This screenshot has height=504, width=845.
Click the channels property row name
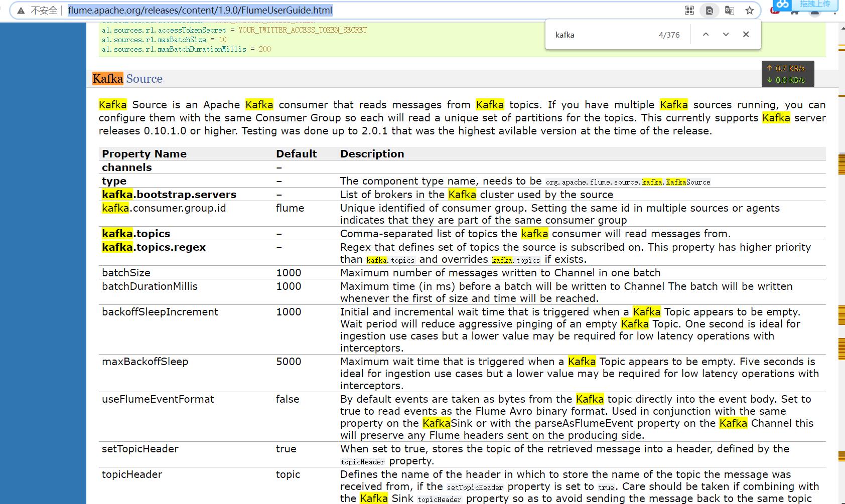tap(126, 167)
